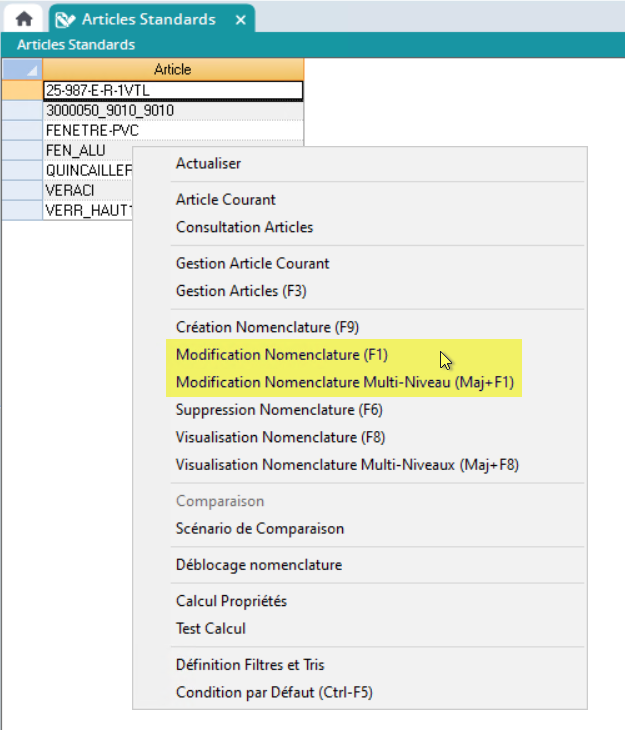Open Modification Nomenclature Multi-Niveau (Maj+F1)
Image resolution: width=625 pixels, height=730 pixels.
pos(344,382)
